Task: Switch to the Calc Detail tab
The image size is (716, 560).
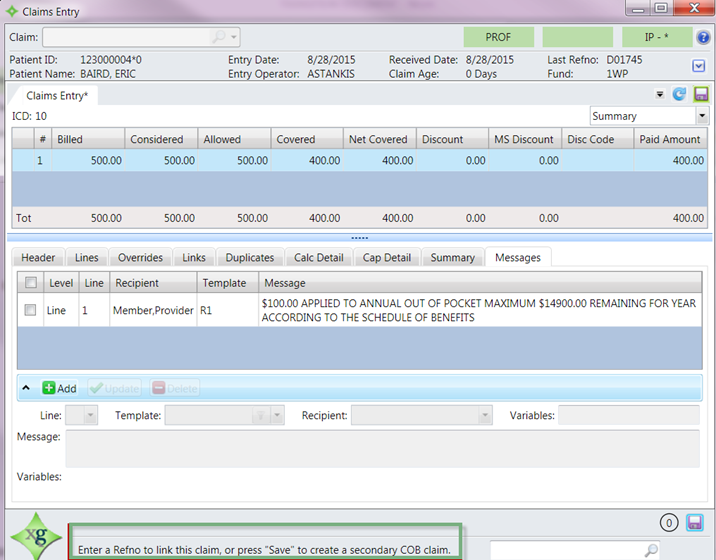Action: coord(318,257)
